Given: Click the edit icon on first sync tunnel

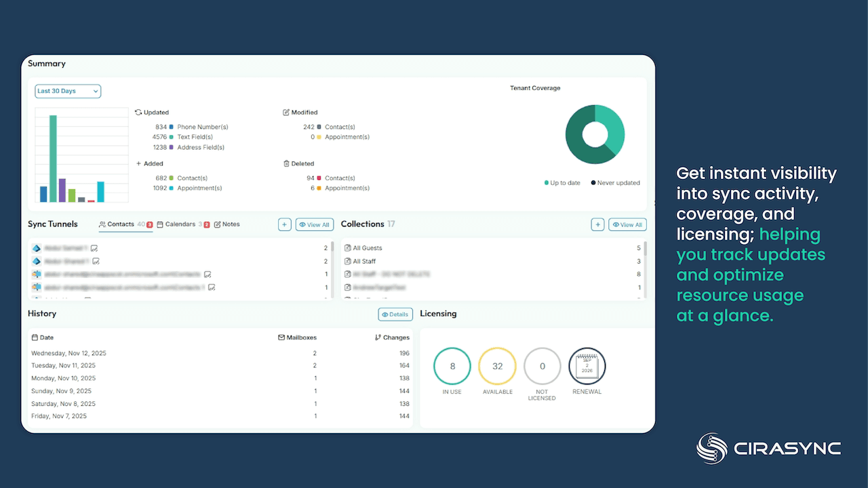Looking at the screenshot, I should 94,248.
